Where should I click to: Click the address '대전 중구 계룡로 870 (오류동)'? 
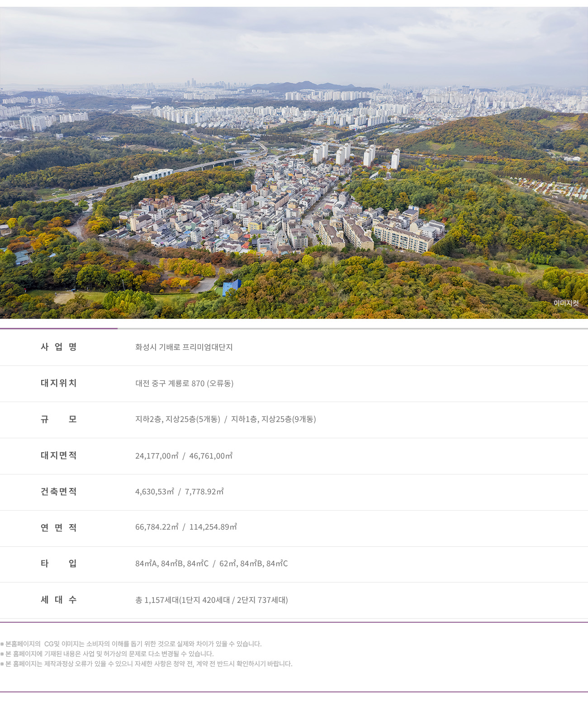click(184, 383)
